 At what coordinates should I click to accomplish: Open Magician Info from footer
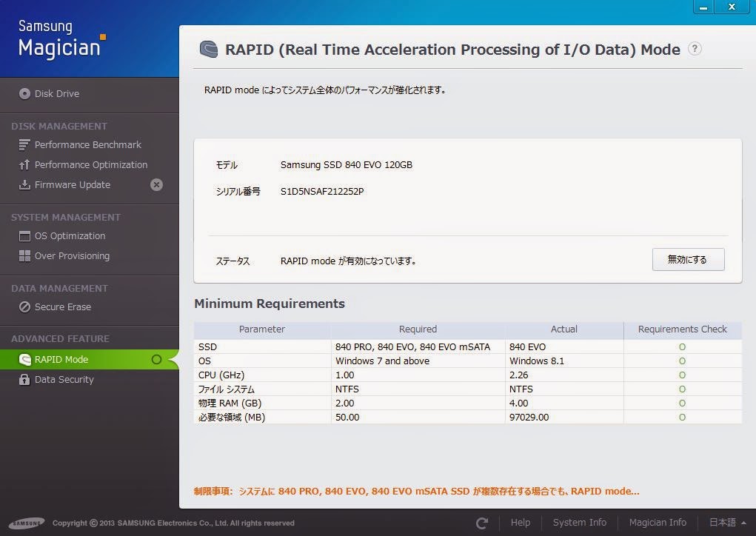pyautogui.click(x=658, y=523)
